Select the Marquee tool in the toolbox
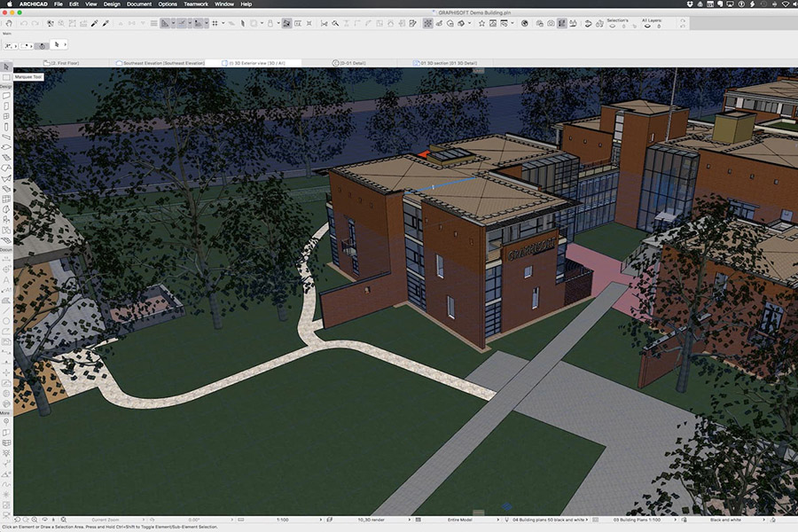This screenshot has width=798, height=532. tap(6, 76)
